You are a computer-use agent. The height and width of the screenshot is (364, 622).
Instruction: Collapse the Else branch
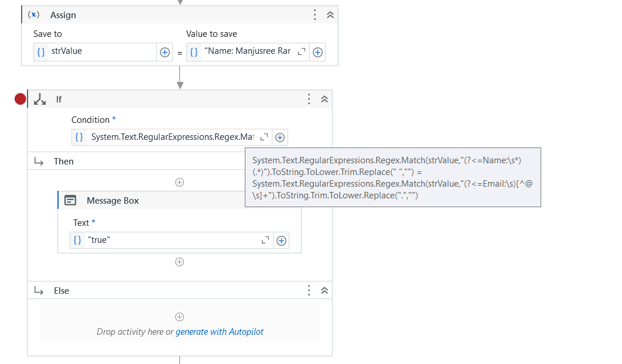click(324, 291)
